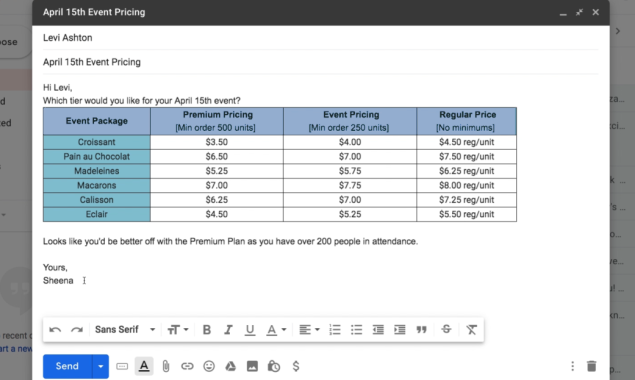Send or request money icon
Screen dimensions: 635x380
(x=296, y=366)
